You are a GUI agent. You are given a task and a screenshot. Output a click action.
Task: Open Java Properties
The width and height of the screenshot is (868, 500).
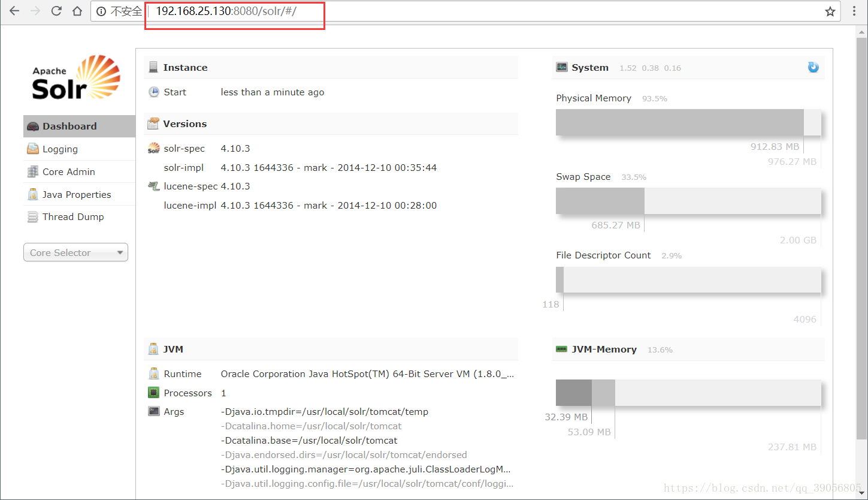click(79, 194)
